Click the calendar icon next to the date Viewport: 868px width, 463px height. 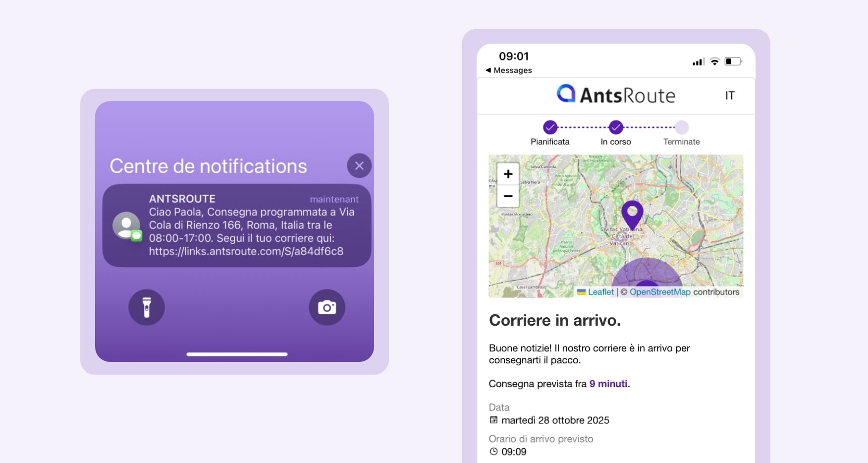tap(493, 420)
